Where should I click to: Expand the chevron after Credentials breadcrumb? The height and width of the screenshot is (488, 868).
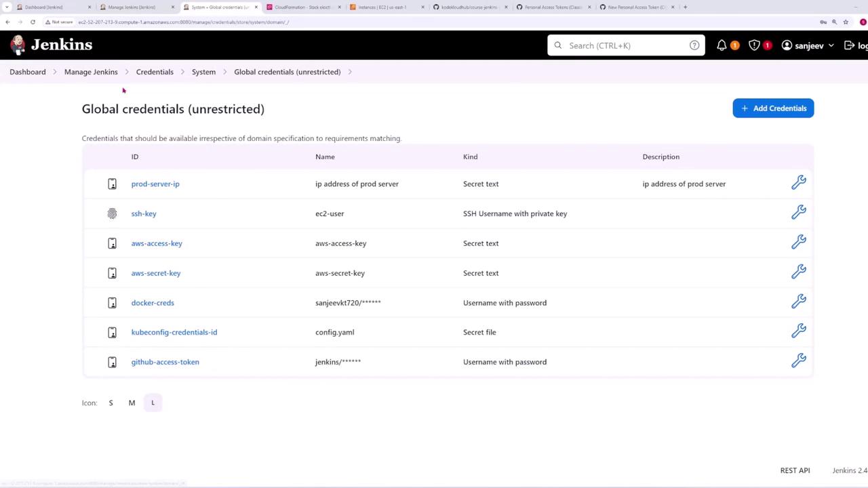pyautogui.click(x=182, y=72)
